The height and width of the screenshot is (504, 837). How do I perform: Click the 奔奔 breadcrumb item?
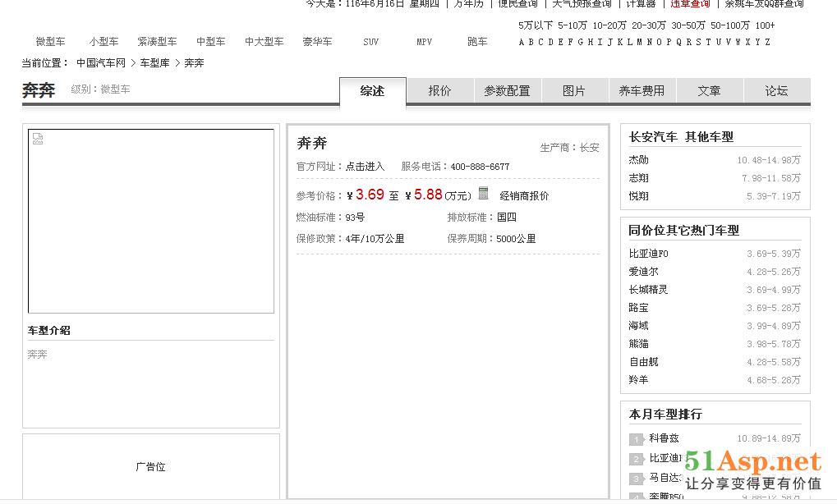click(x=194, y=63)
